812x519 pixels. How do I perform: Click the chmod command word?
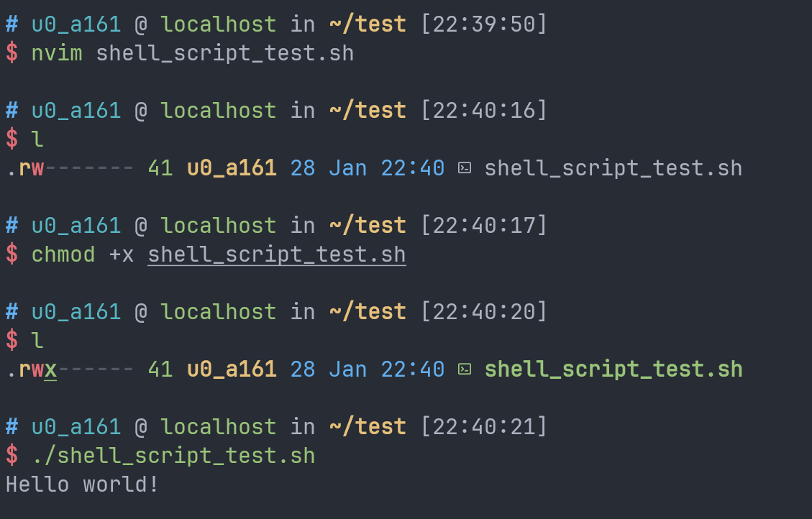pyautogui.click(x=63, y=254)
